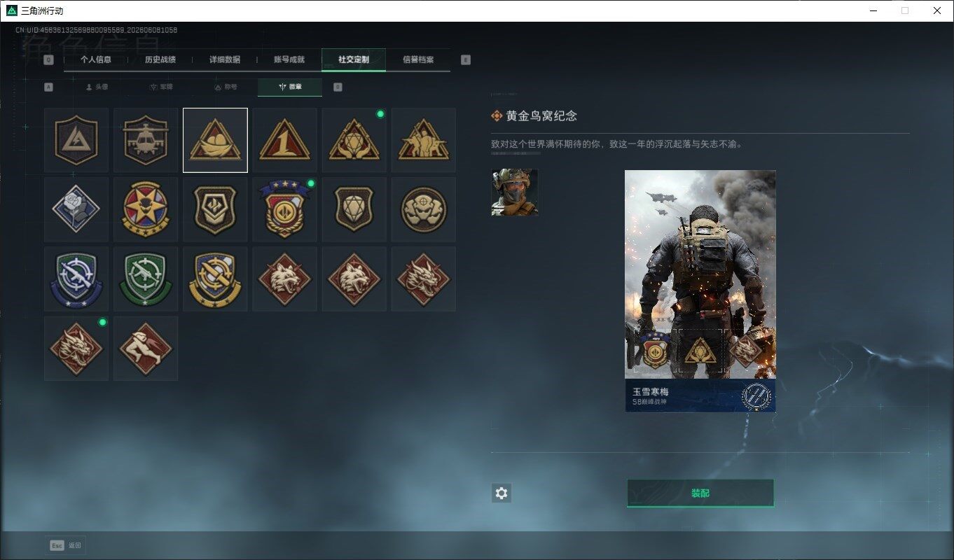Click the masked soldier avatar thumbnail

tap(515, 192)
